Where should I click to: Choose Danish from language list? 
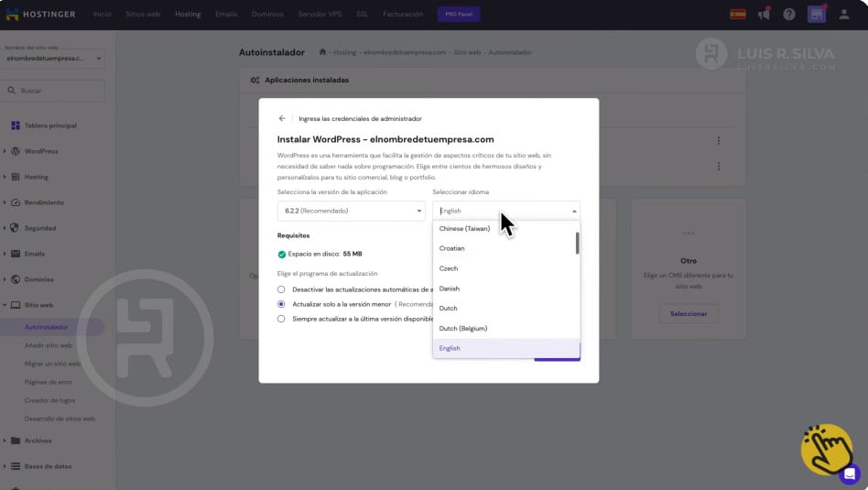(x=506, y=289)
